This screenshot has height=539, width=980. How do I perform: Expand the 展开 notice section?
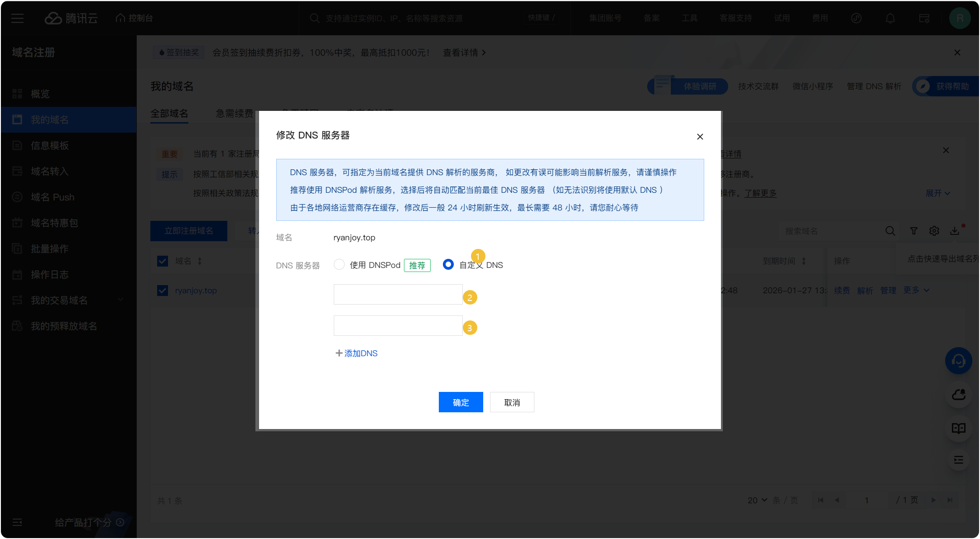click(x=937, y=193)
